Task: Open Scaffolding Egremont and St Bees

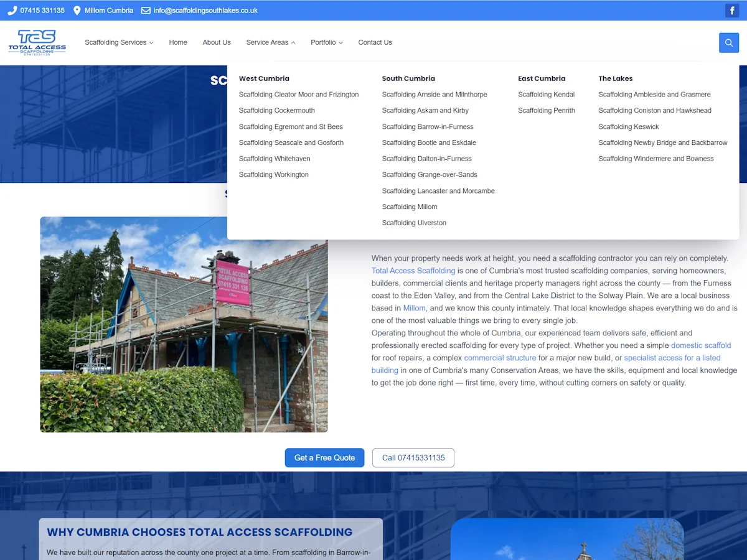Action: 291,127
